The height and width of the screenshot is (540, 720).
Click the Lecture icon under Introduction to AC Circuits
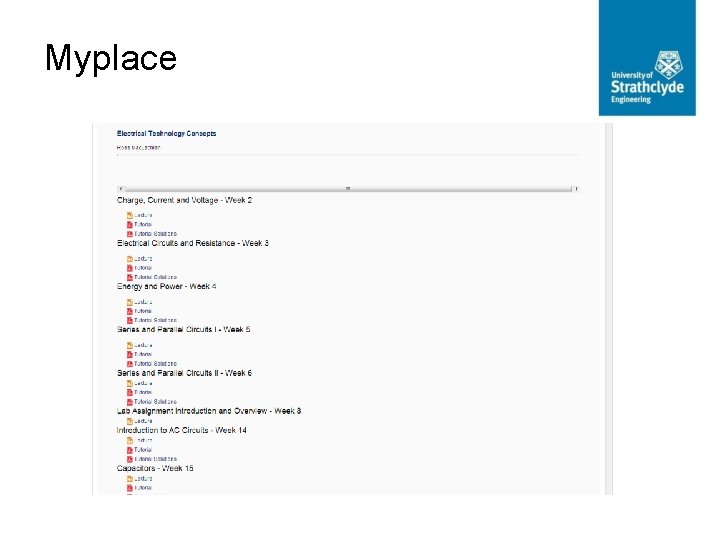130,440
